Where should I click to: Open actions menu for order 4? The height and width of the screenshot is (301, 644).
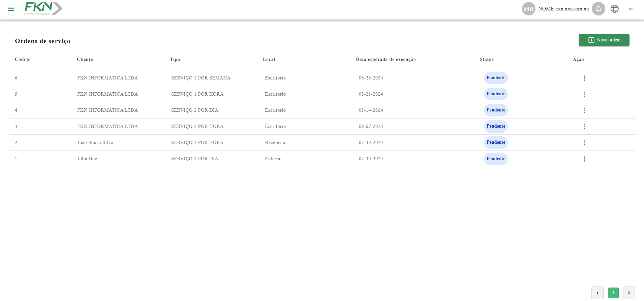(584, 110)
